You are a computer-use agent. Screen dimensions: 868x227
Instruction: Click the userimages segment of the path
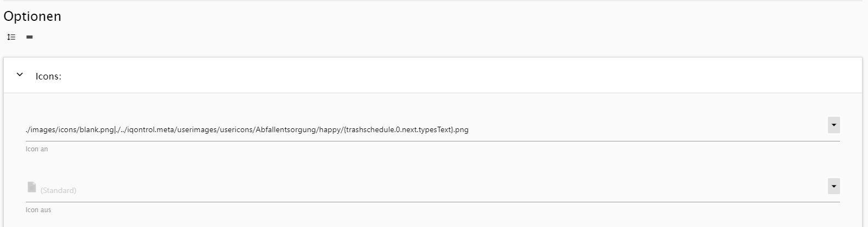point(198,130)
